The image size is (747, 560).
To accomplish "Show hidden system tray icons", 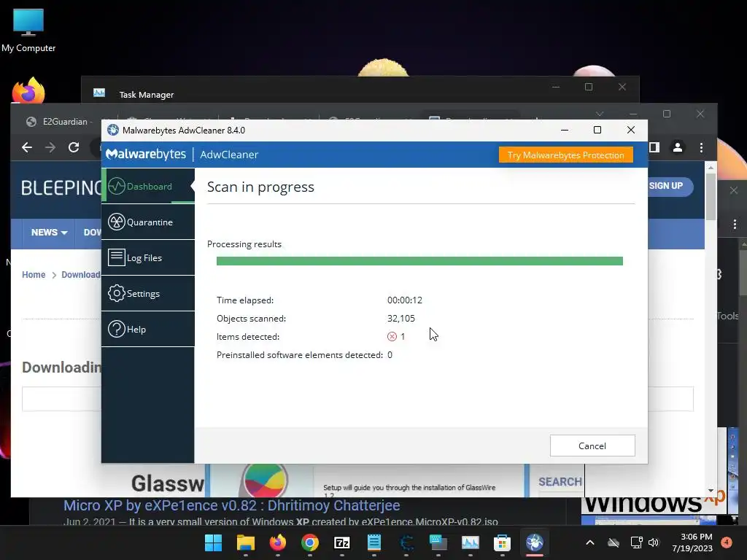I will click(x=589, y=542).
